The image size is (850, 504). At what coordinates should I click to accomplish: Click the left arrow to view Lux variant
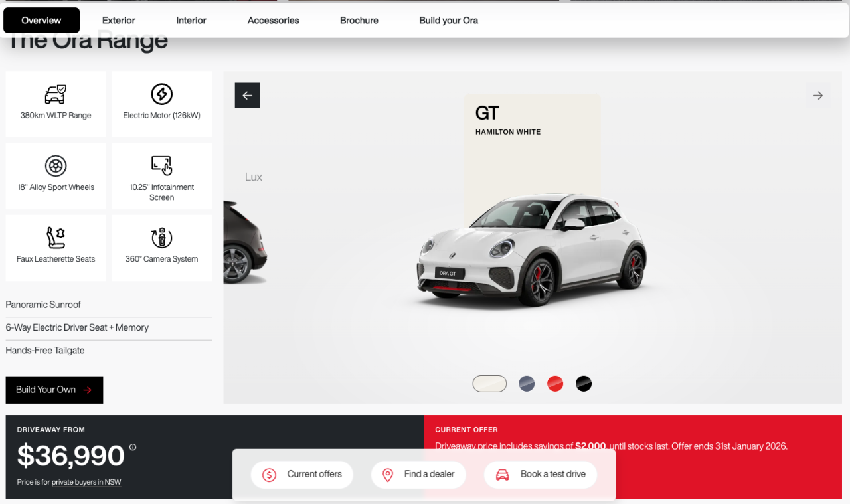[247, 95]
